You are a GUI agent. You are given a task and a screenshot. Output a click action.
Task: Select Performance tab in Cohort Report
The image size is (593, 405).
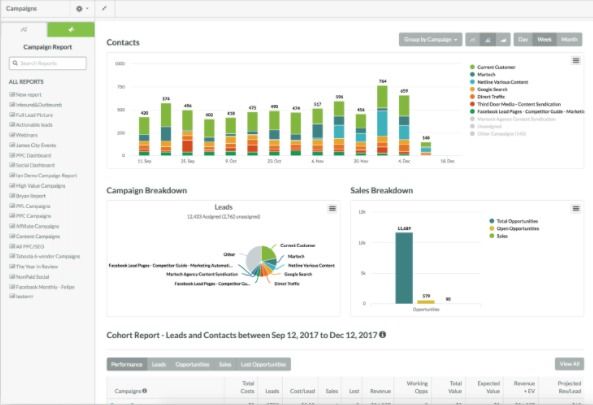(127, 364)
